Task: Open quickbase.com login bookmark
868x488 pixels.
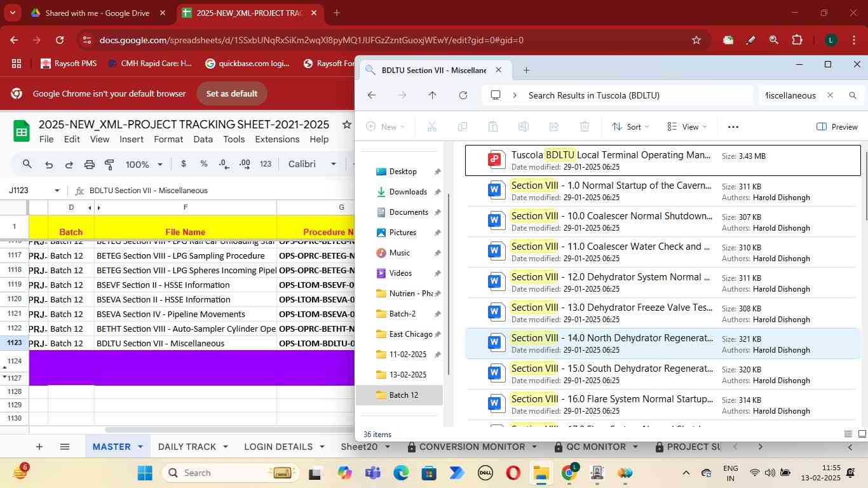Action: (x=248, y=64)
